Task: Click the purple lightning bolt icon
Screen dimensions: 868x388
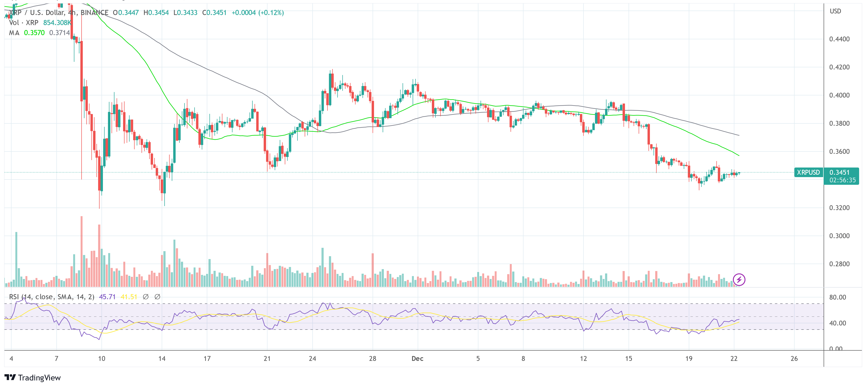Action: coord(739,279)
